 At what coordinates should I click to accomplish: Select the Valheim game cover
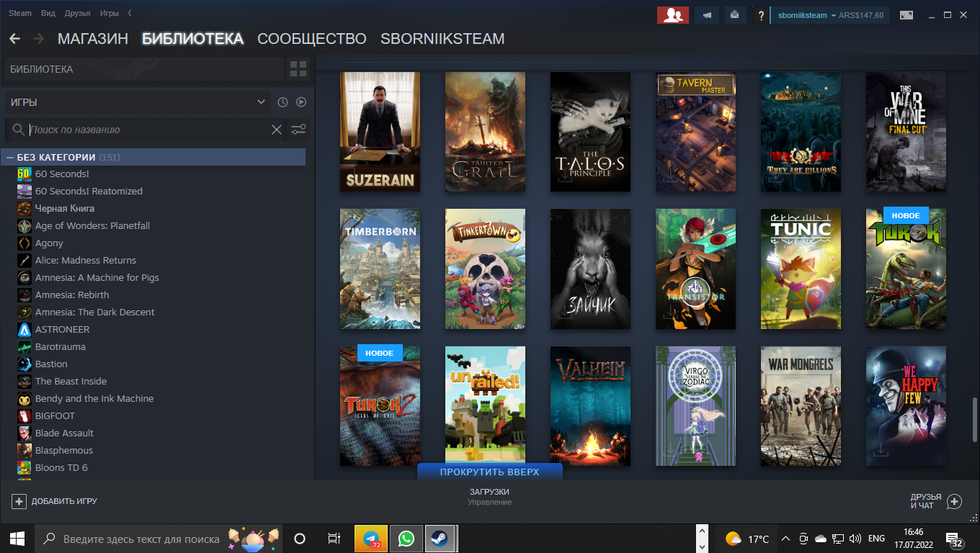point(590,406)
